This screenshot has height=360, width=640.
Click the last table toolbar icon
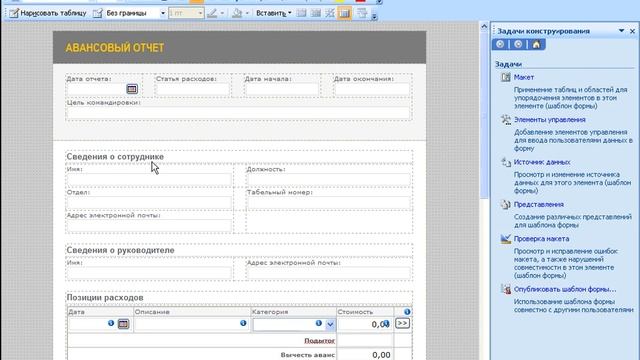pyautogui.click(x=362, y=13)
